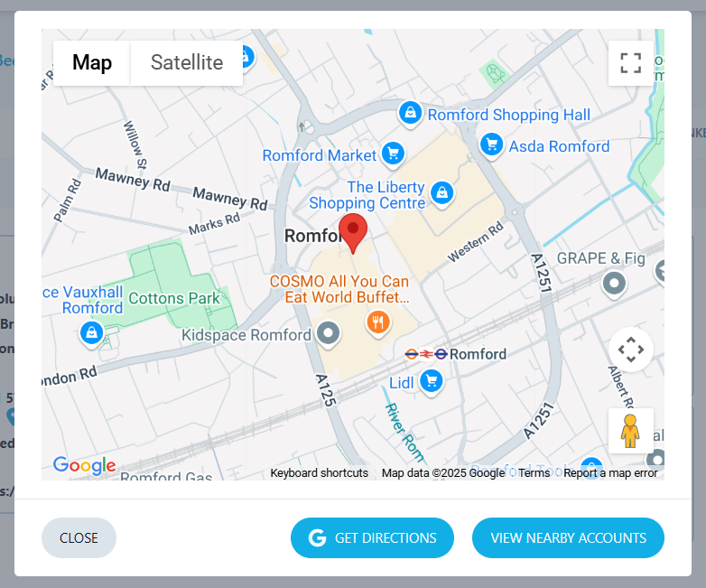Click the River Rom label
Viewport: 706px width, 588px height.
[x=404, y=433]
